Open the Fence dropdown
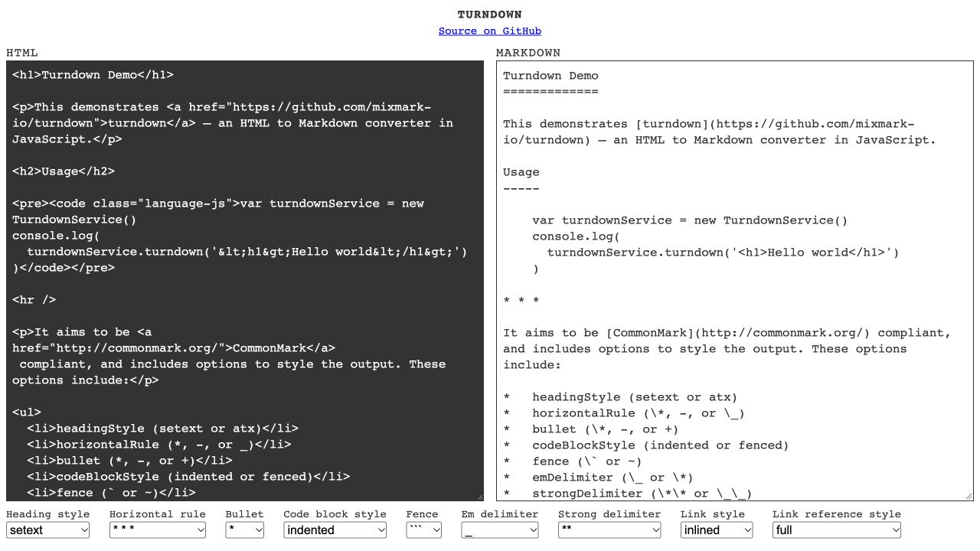Viewport: 980px width, 551px height. [x=424, y=530]
